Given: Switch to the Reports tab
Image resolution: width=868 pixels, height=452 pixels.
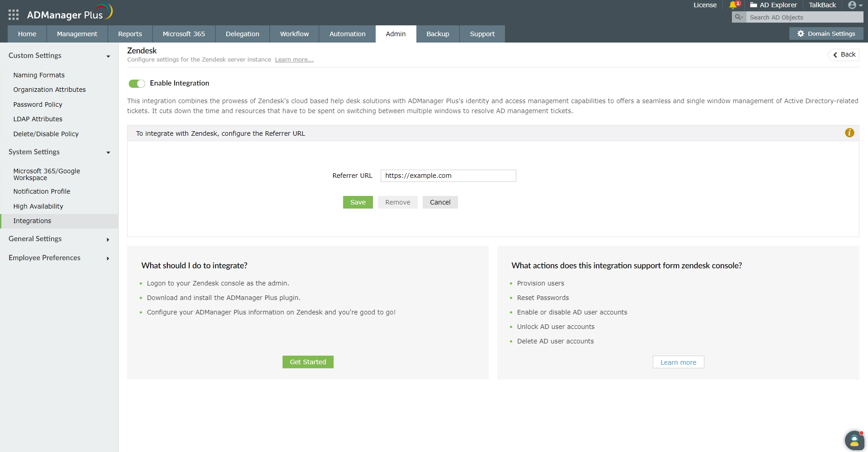Looking at the screenshot, I should pyautogui.click(x=130, y=33).
